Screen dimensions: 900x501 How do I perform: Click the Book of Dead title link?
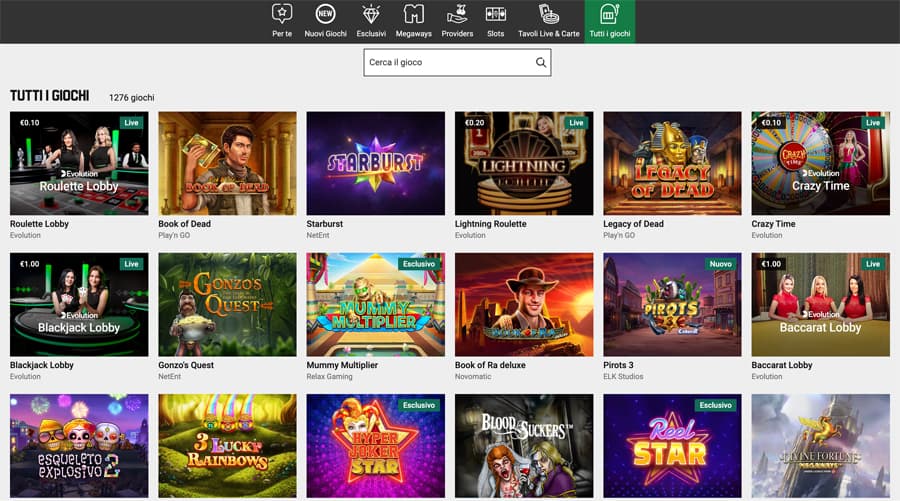184,224
